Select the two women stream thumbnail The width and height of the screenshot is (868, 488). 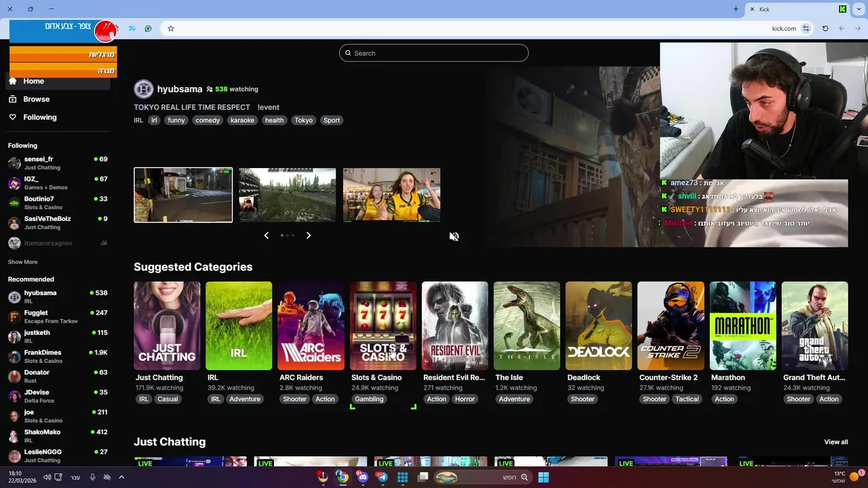pos(392,195)
